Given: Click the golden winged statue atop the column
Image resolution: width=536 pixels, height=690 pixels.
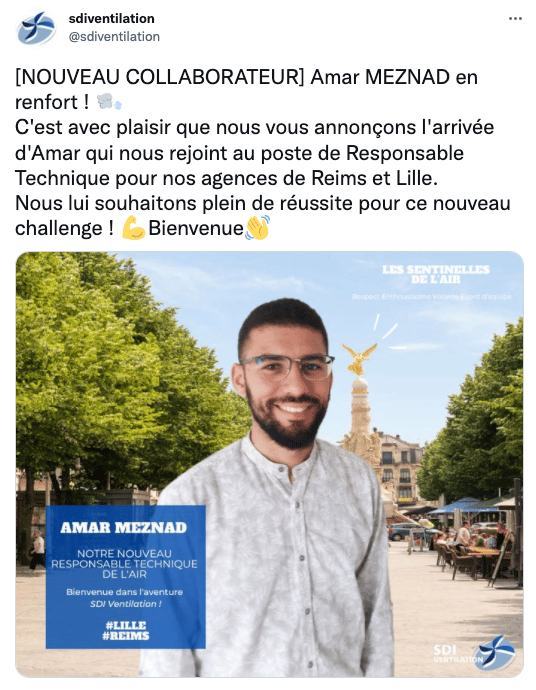Looking at the screenshot, I should (360, 359).
